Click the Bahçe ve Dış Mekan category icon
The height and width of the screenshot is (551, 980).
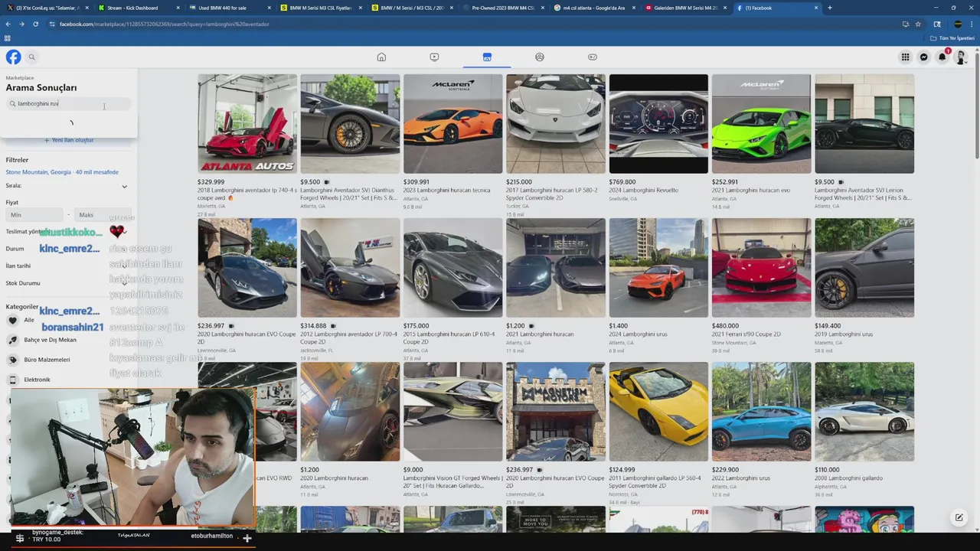tap(13, 340)
